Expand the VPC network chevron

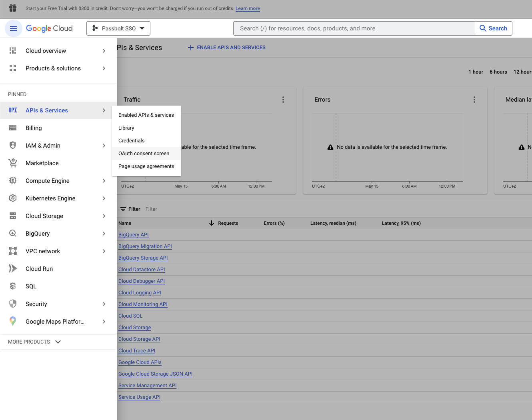[104, 251]
